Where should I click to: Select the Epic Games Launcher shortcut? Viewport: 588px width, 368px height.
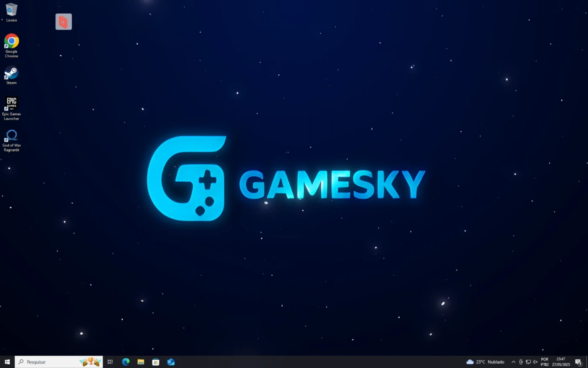pyautogui.click(x=11, y=109)
